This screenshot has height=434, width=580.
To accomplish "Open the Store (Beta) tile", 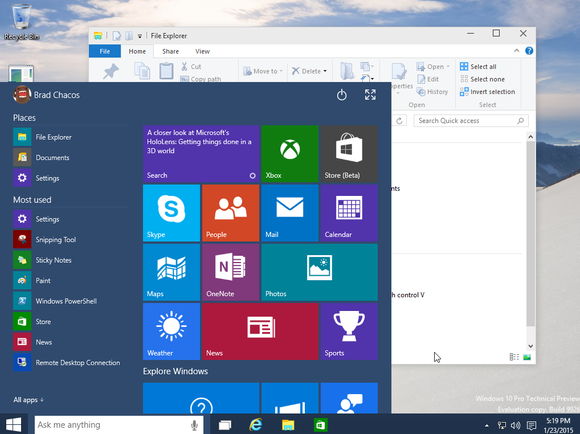I will coord(349,154).
